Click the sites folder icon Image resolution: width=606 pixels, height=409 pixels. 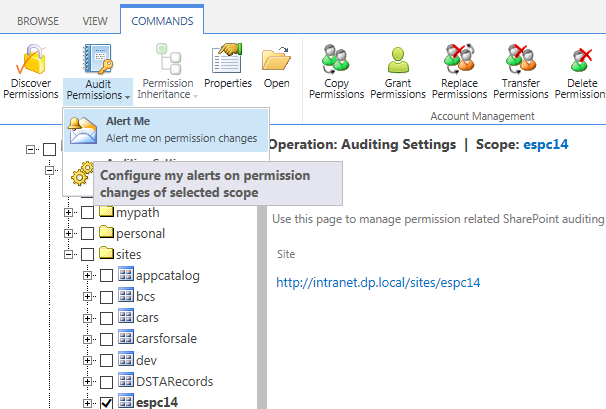click(x=106, y=253)
